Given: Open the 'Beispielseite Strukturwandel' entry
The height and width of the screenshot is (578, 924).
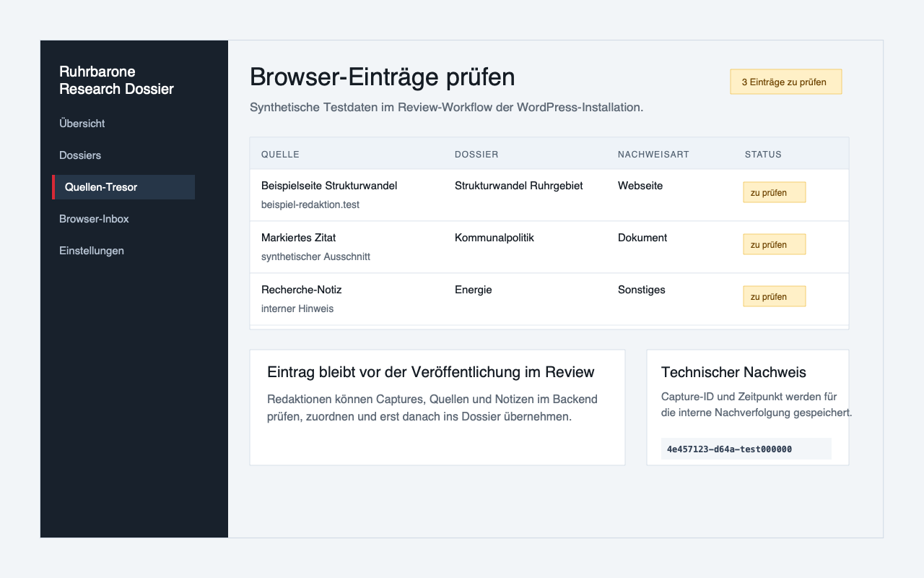Looking at the screenshot, I should point(329,186).
